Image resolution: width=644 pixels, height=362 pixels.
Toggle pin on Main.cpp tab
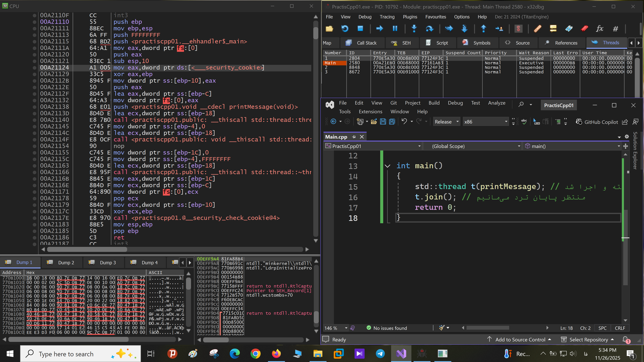click(354, 137)
